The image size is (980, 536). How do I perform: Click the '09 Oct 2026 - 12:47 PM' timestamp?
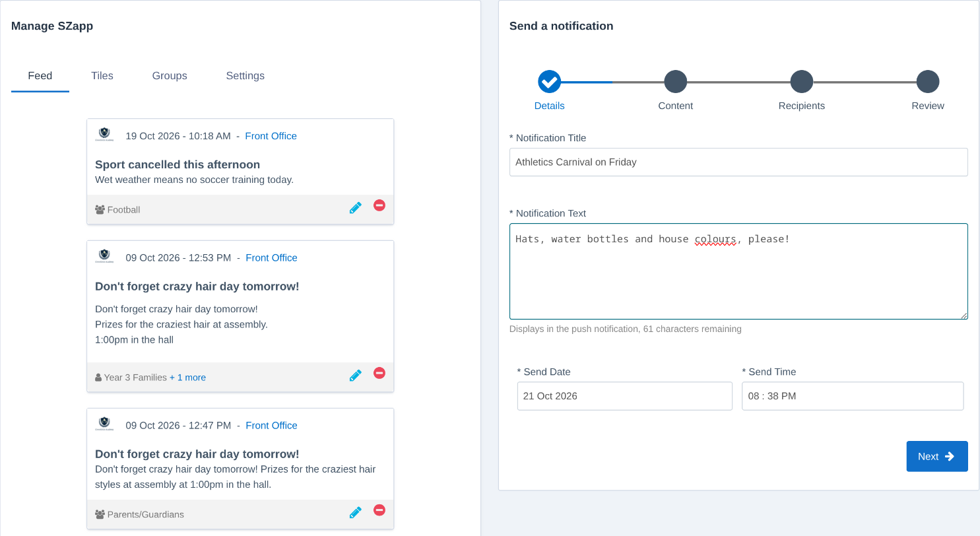(178, 425)
